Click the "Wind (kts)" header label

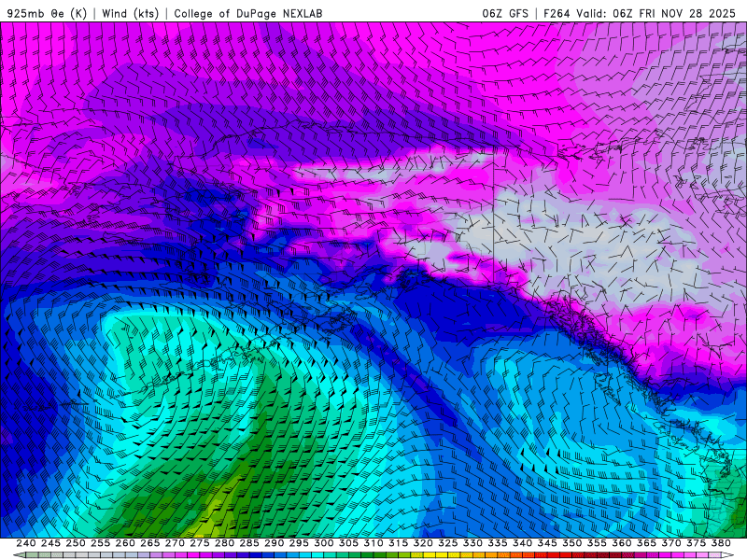130,13
